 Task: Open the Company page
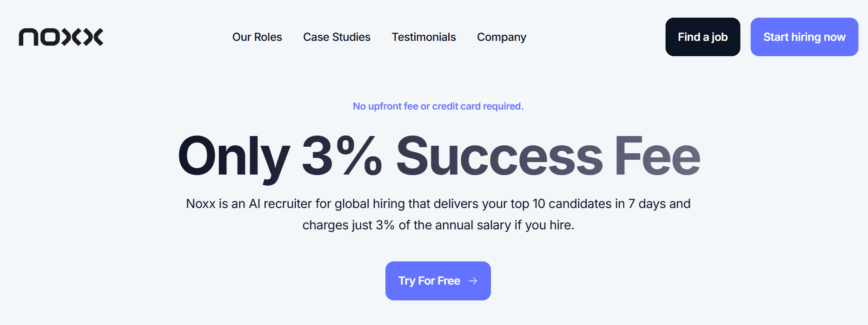(x=501, y=37)
